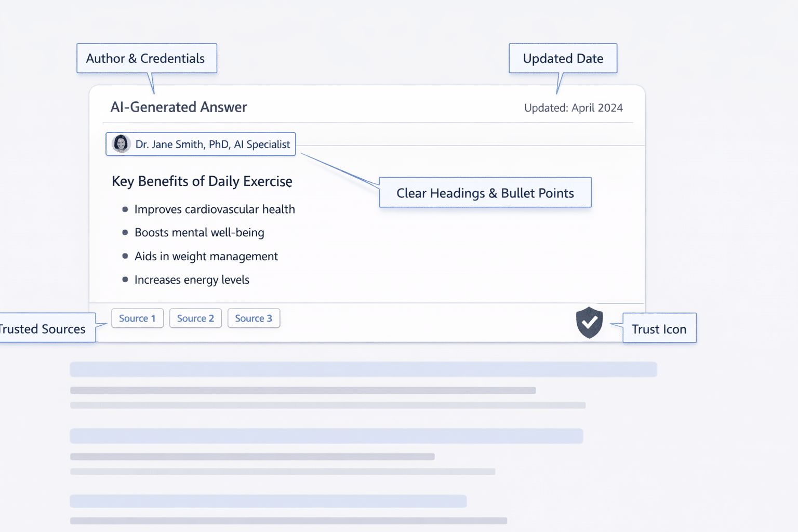Click the AI-Generated Answer title
The image size is (798, 532).
point(179,107)
